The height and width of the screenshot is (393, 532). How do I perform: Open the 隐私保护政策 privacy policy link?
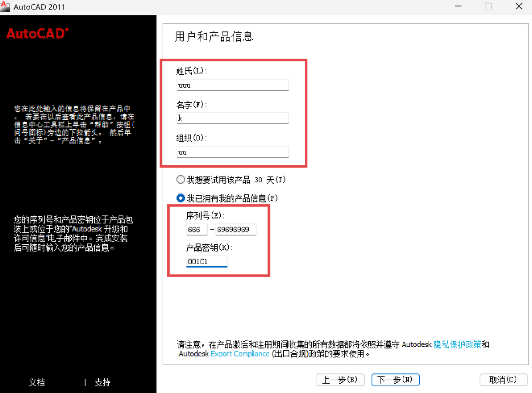pos(457,345)
